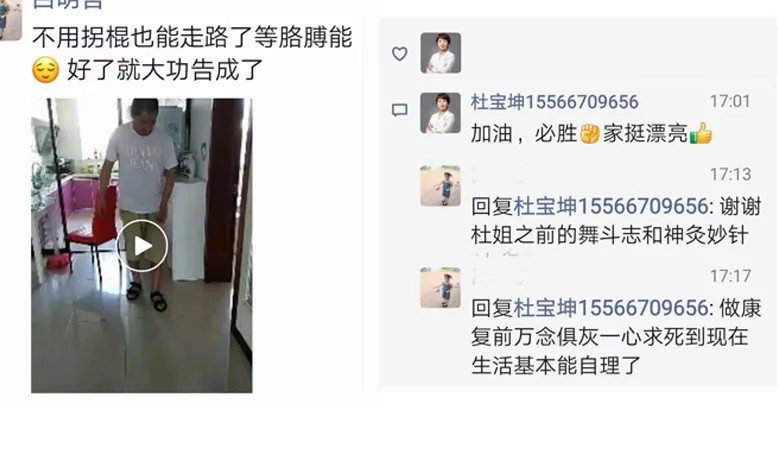Viewport: 778px width, 454px height.
Task: Click the 杜宝坤15566709656 mention in the 17:13 reply
Action: 610,206
